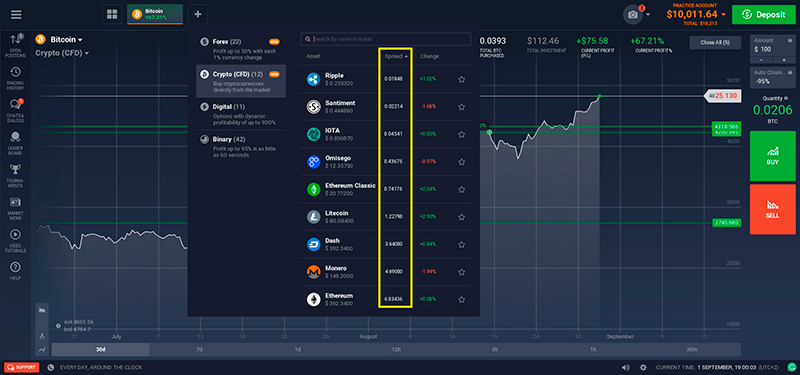This screenshot has height=375, width=800.
Task: Open the multi-chart grid layout icon
Action: pos(112,14)
